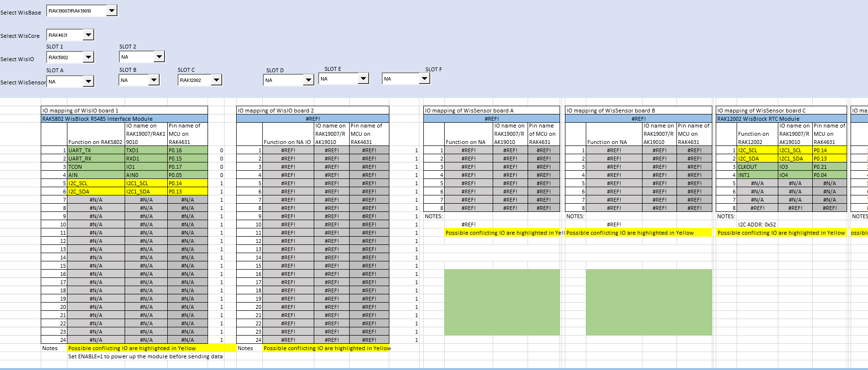The width and height of the screenshot is (868, 370).
Task: Click the UART_TX cell in WisIO board 1
Action: click(96, 150)
